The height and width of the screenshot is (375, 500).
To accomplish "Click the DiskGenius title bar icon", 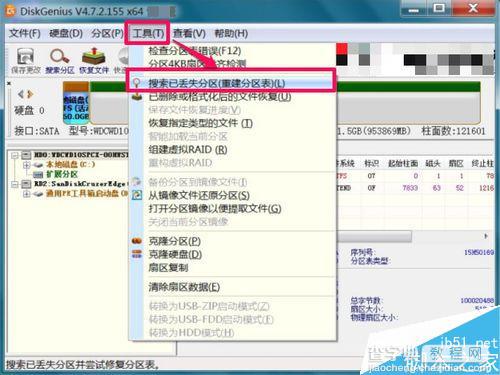I will [x=11, y=11].
